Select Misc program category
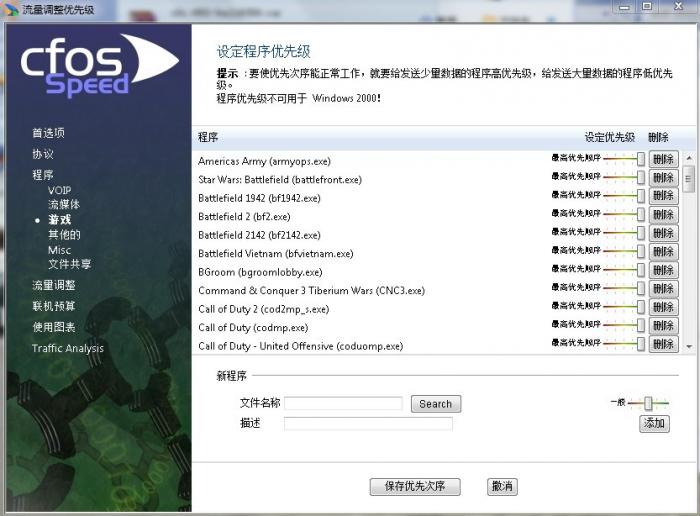The width and height of the screenshot is (700, 516). coord(59,250)
